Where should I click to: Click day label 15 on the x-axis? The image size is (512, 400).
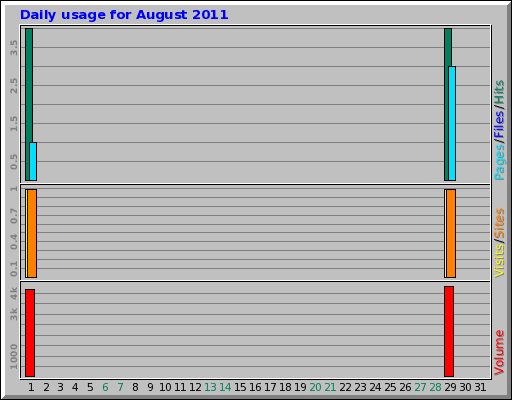click(x=240, y=387)
